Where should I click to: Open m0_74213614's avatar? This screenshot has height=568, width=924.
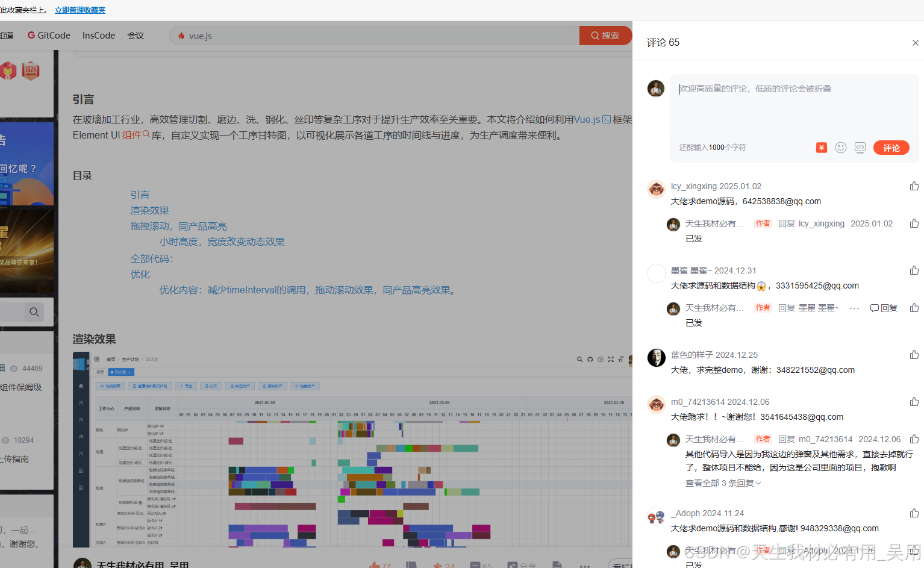pos(656,404)
